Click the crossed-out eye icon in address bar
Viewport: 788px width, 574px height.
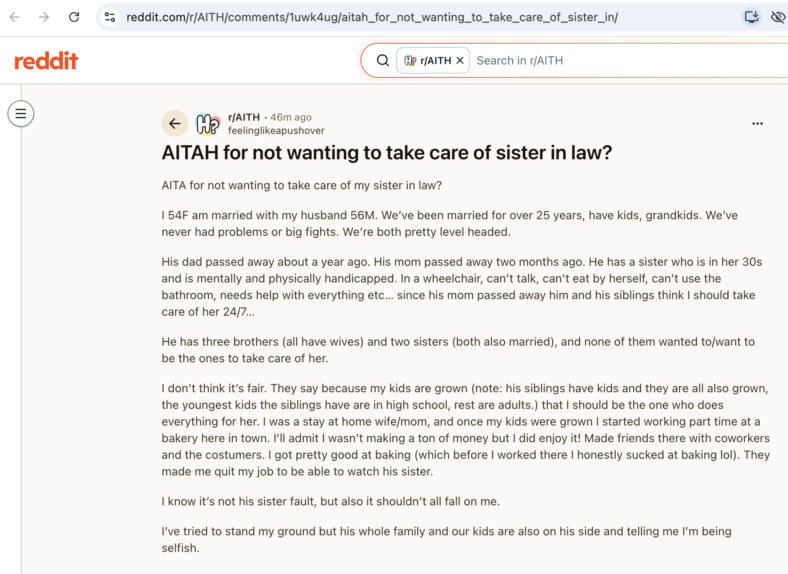pos(778,17)
